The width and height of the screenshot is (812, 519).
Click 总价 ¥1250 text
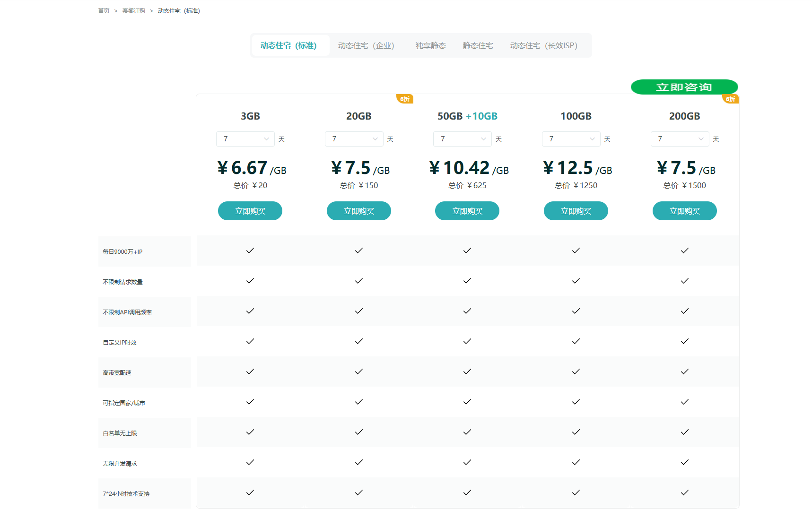576,186
